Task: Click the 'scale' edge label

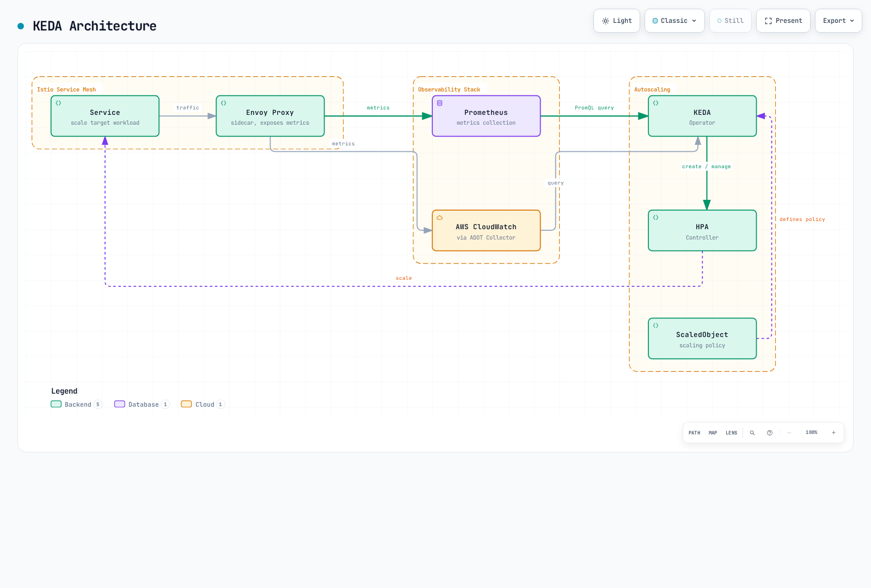Action: coord(404,278)
